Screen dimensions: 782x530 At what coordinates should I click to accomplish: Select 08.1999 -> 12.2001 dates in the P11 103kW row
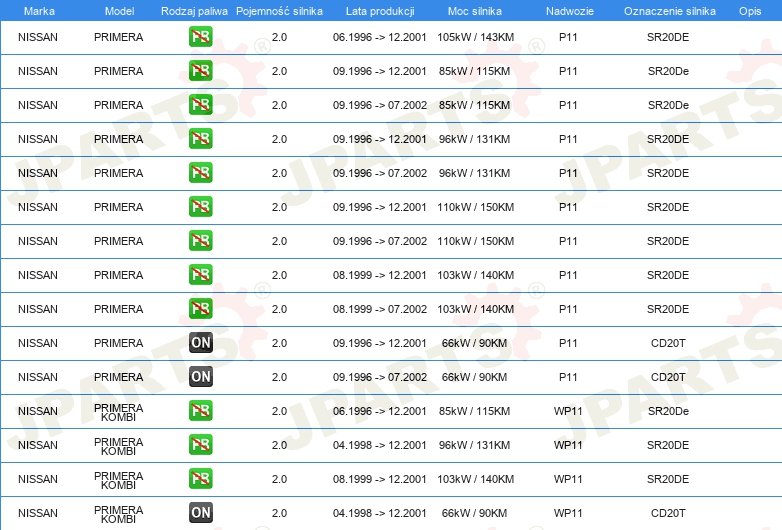click(380, 275)
